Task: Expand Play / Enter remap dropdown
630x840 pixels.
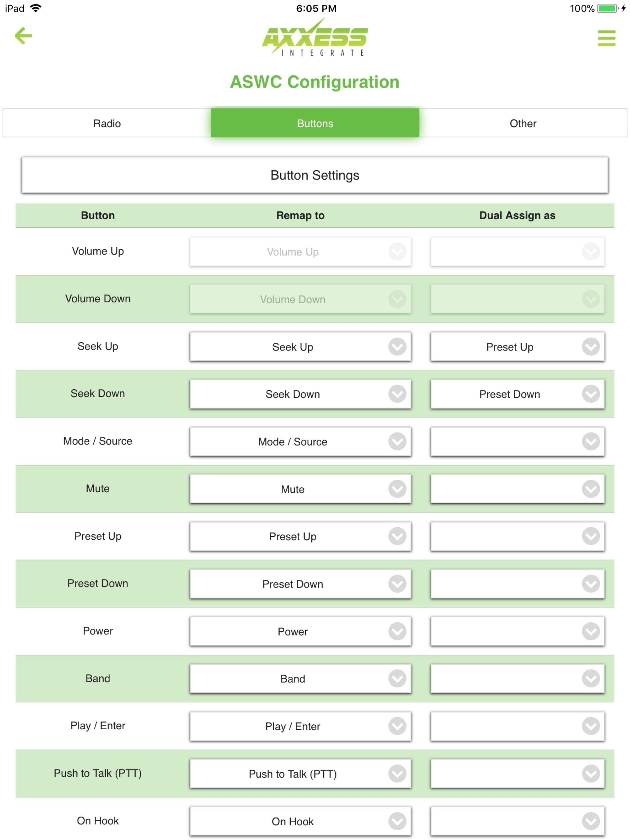Action: (300, 726)
